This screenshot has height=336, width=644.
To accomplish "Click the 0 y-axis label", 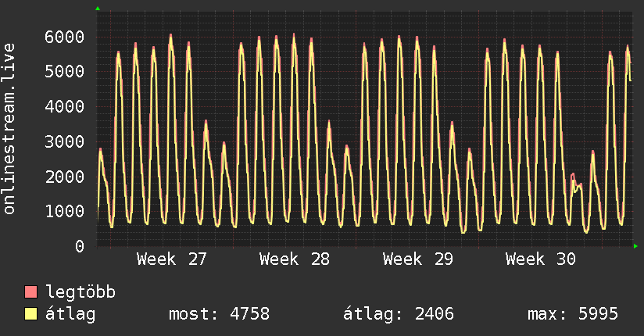I will coord(80,246).
